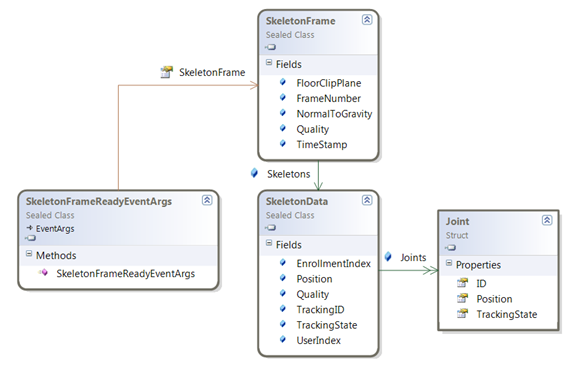Click the Joints association label
The image size is (576, 366).
[413, 257]
